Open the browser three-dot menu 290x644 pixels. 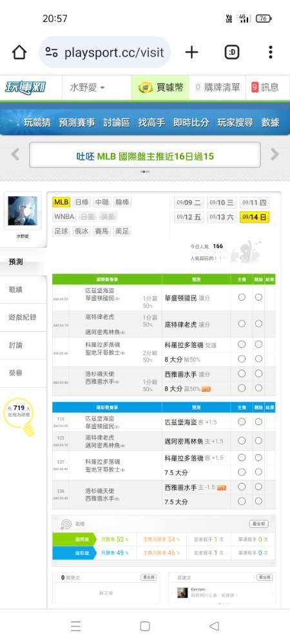[270, 52]
